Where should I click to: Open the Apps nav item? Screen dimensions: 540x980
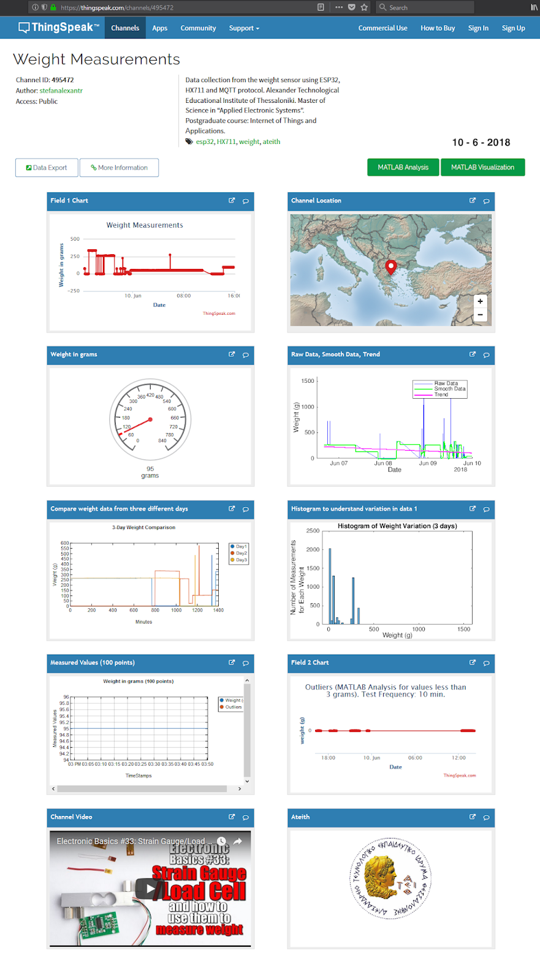click(x=160, y=28)
